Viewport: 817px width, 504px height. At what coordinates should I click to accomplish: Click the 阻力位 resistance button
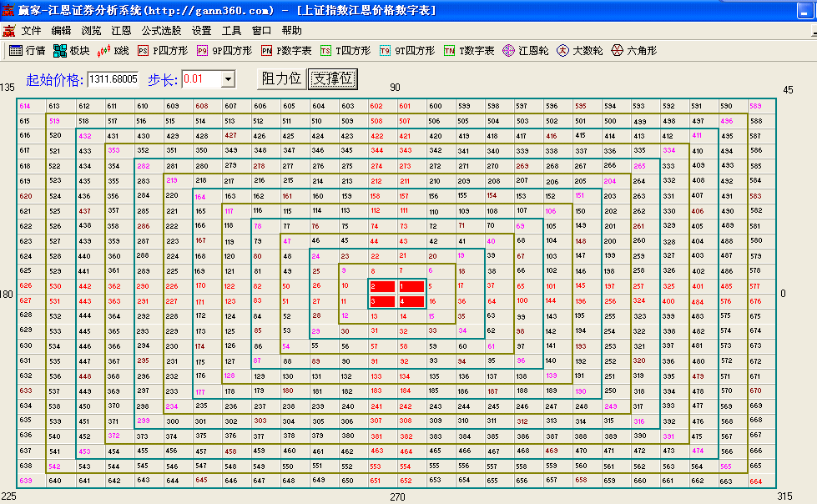[x=281, y=78]
